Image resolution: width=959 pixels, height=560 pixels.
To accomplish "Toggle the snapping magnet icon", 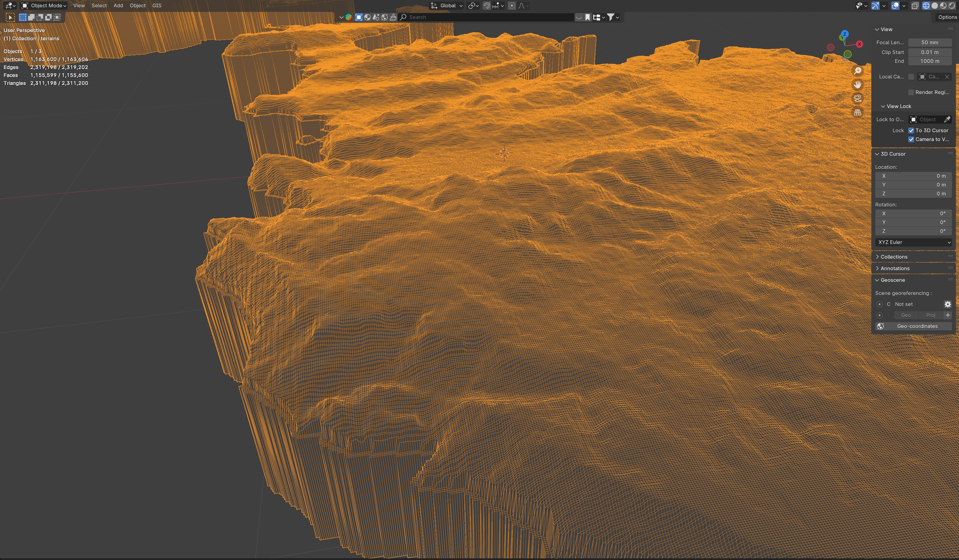I will coord(486,6).
